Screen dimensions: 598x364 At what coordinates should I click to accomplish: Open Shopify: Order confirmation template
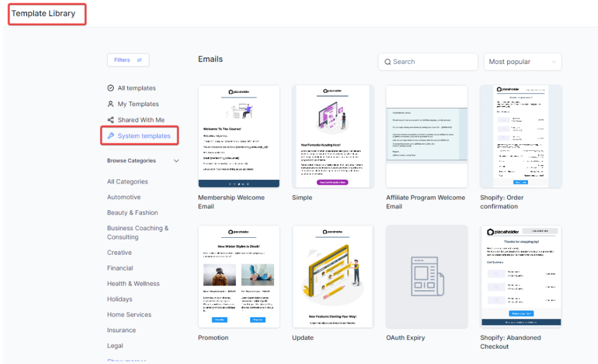(x=520, y=136)
